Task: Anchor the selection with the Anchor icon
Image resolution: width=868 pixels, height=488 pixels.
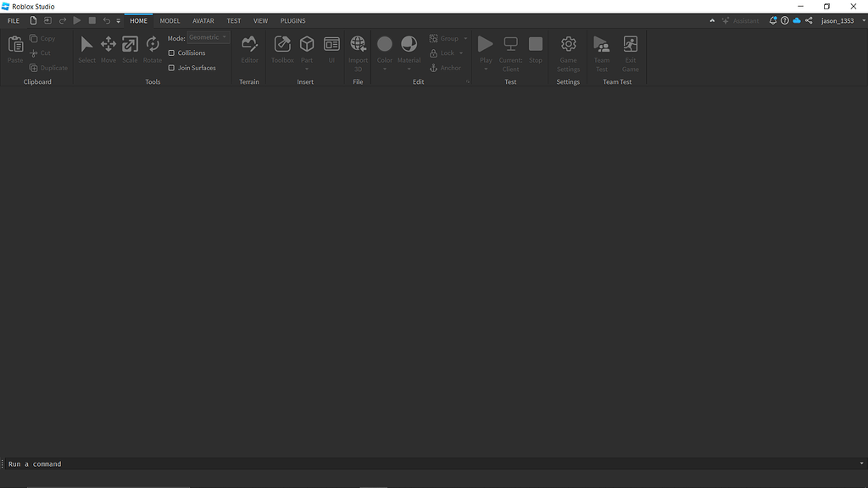Action: 434,68
